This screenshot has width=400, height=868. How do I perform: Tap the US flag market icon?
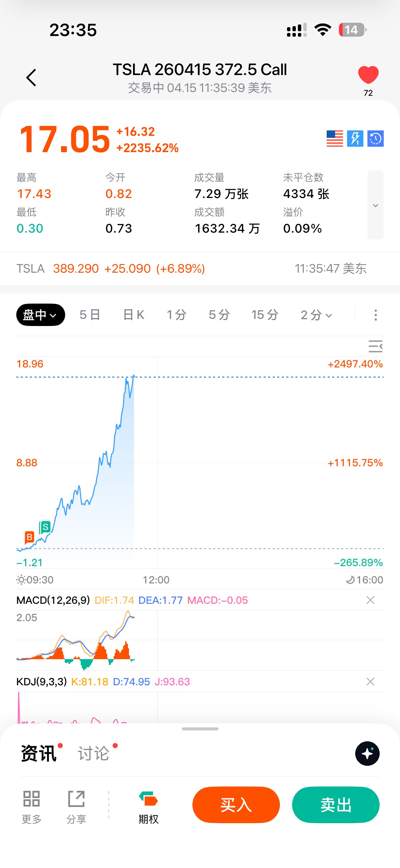tap(335, 139)
